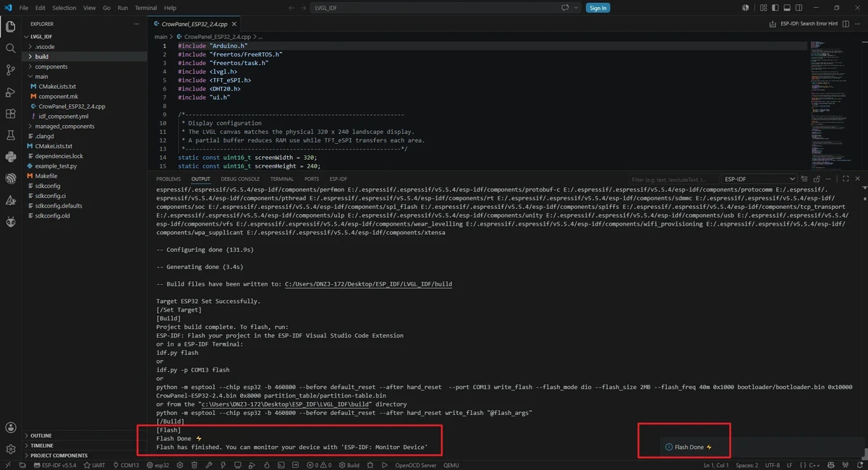Image resolution: width=868 pixels, height=470 pixels.
Task: Open the Search view in activity bar
Action: pyautogui.click(x=10, y=48)
